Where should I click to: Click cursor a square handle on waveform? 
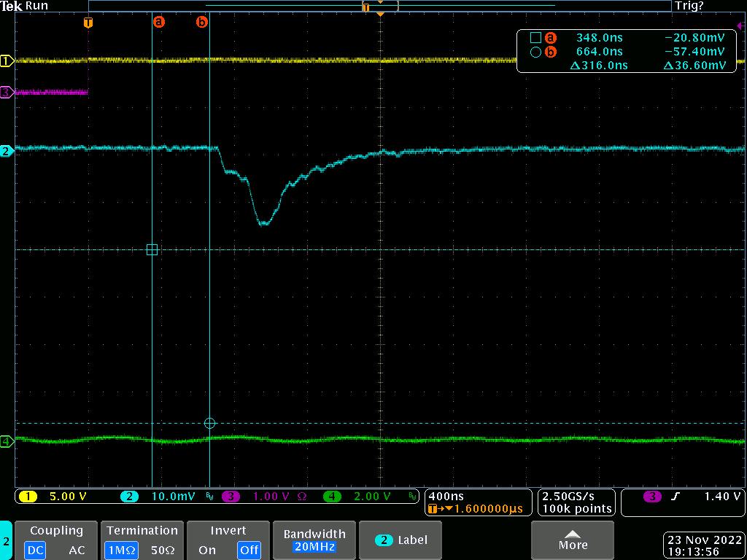coord(152,249)
